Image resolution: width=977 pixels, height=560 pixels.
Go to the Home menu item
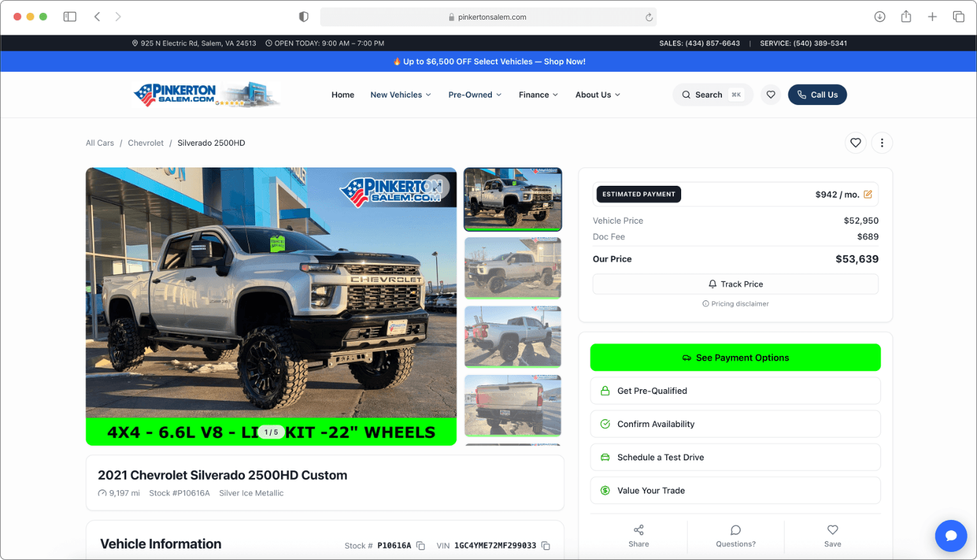pyautogui.click(x=343, y=95)
